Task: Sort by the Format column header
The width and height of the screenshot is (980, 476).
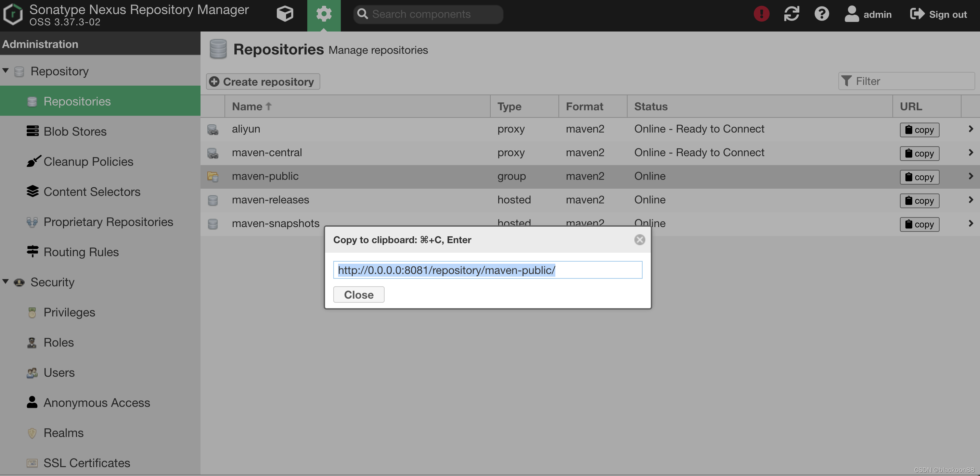Action: pos(593,106)
